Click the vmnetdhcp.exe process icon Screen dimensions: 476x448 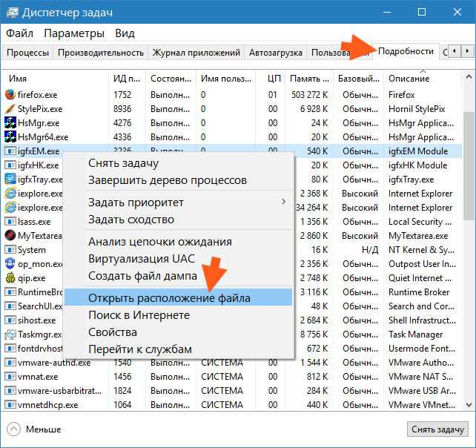(x=10, y=405)
